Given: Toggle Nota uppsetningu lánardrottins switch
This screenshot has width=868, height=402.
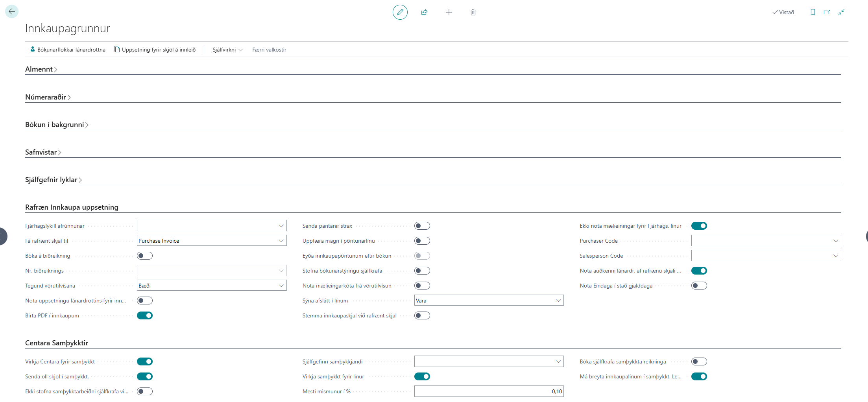Looking at the screenshot, I should [x=145, y=301].
